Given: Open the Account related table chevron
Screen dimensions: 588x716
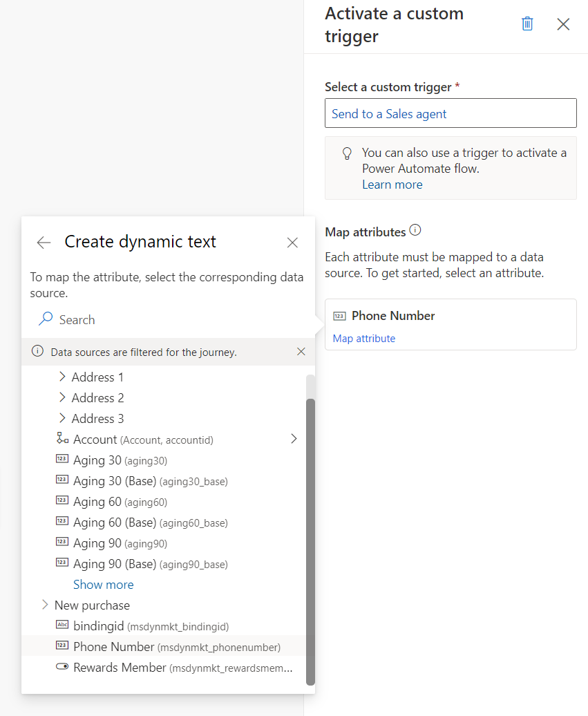Looking at the screenshot, I should (294, 439).
